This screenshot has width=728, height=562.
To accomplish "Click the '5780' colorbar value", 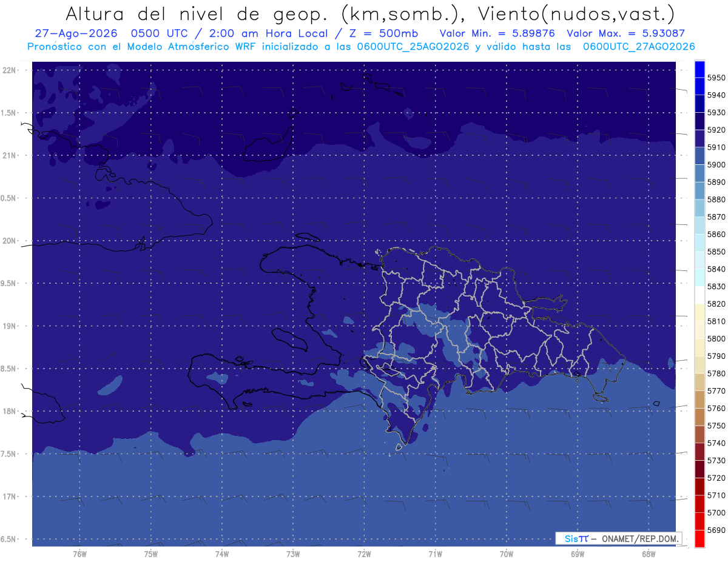I will [716, 373].
